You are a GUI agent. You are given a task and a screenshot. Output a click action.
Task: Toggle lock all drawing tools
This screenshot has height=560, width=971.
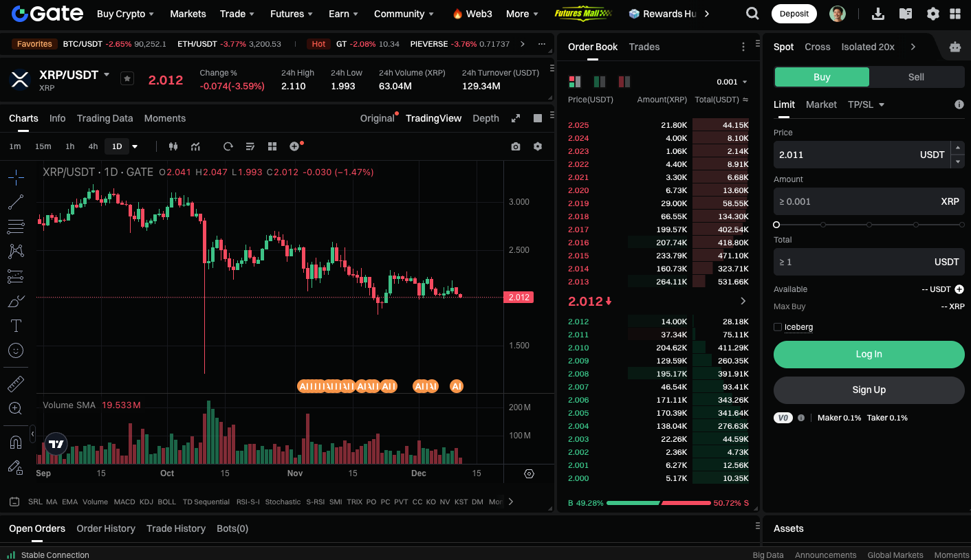tap(16, 467)
